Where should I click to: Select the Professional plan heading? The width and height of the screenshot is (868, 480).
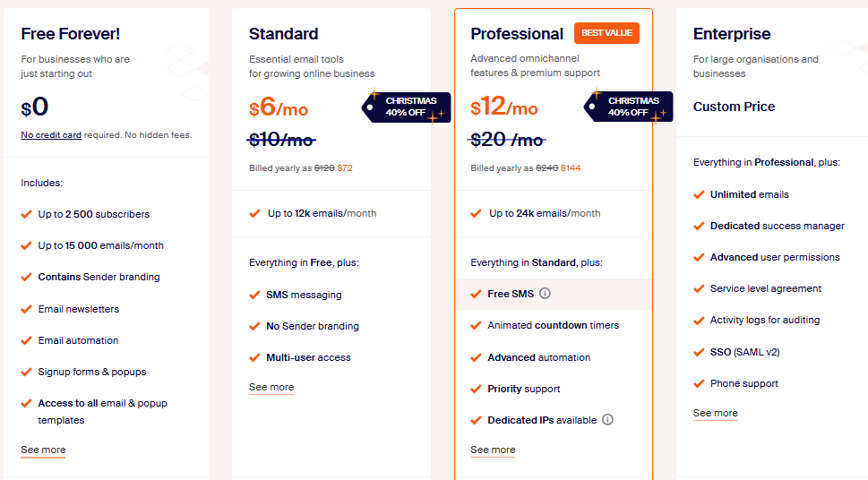(517, 34)
